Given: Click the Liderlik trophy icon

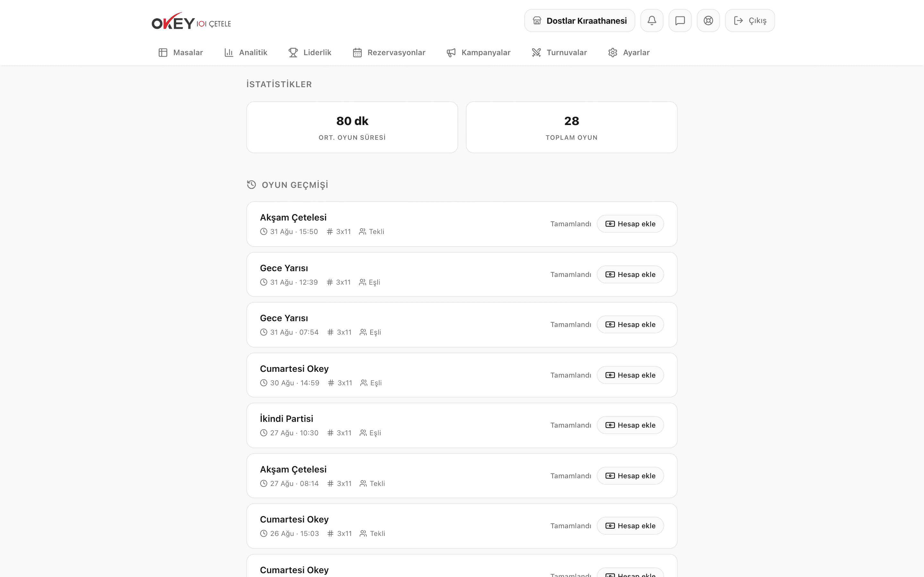Looking at the screenshot, I should (293, 53).
